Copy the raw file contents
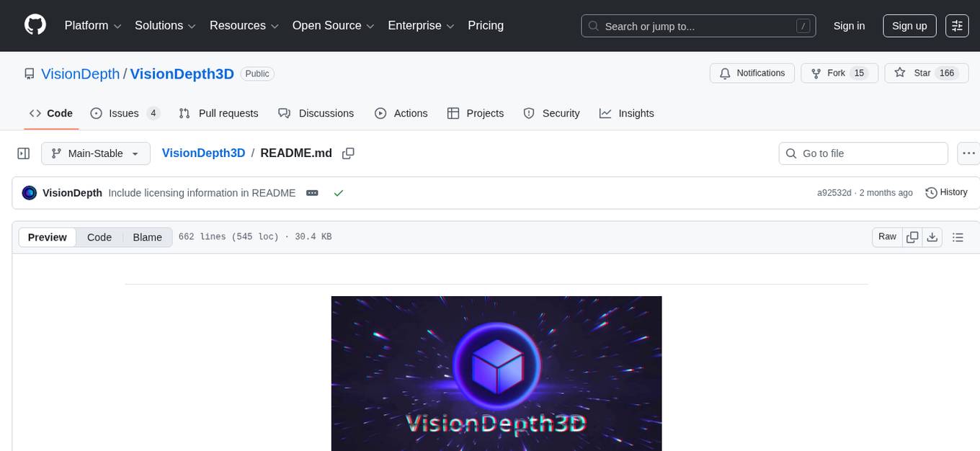Screen dimensions: 980x451 pyautogui.click(x=912, y=236)
